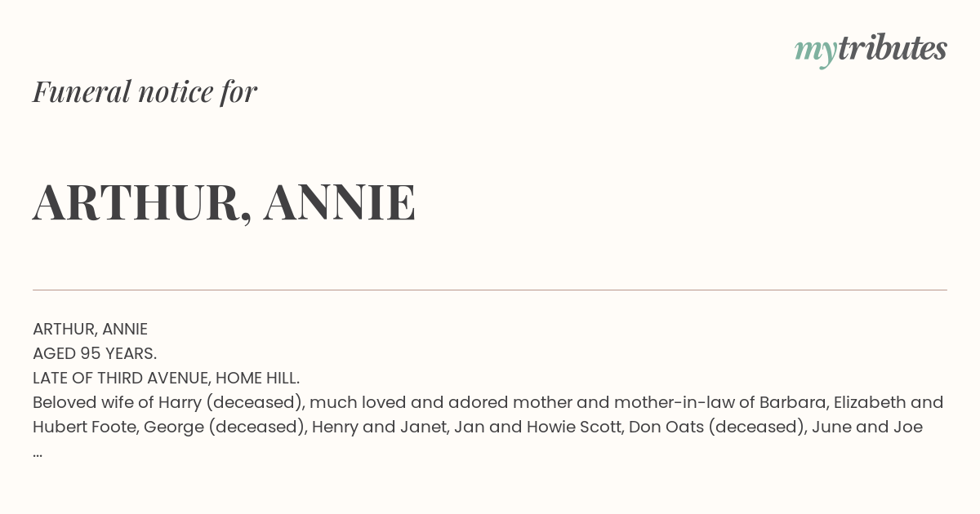Click the small ARTHUR, ANNIE text line
The width and height of the screenshot is (980, 514).
click(x=90, y=329)
